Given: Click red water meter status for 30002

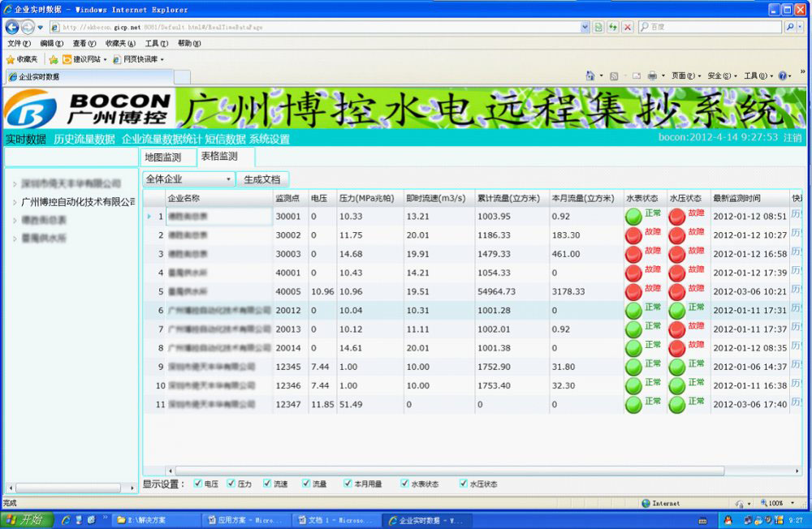Looking at the screenshot, I should pos(633,235).
